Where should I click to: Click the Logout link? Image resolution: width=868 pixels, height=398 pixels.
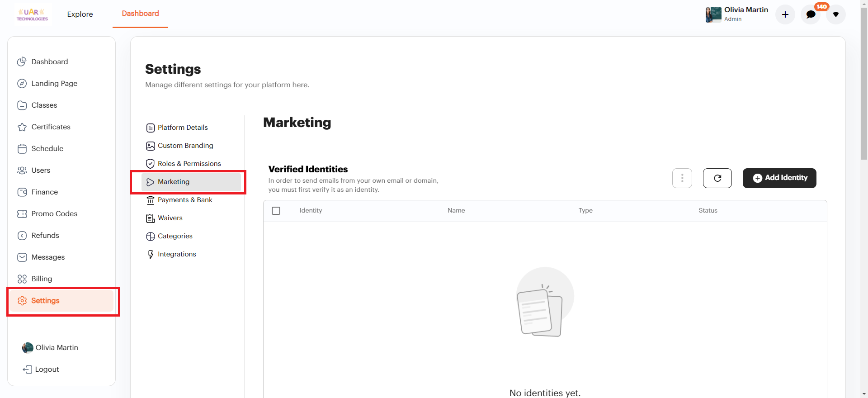pyautogui.click(x=47, y=369)
